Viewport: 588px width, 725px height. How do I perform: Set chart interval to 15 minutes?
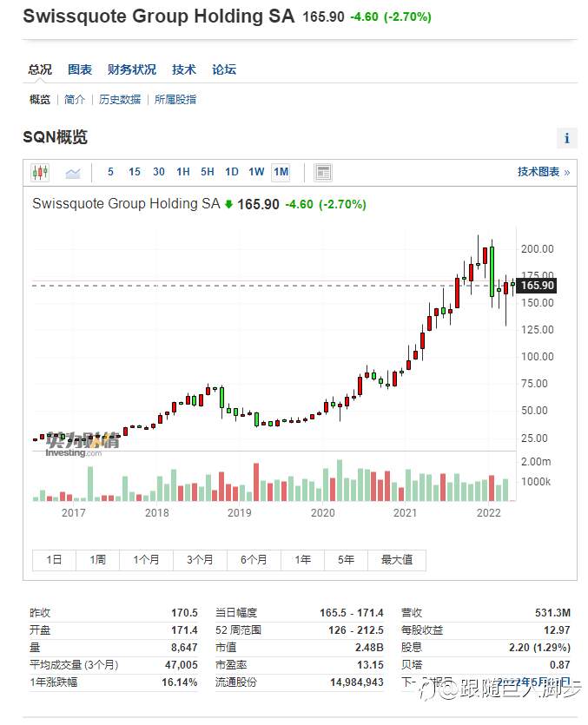pos(134,172)
